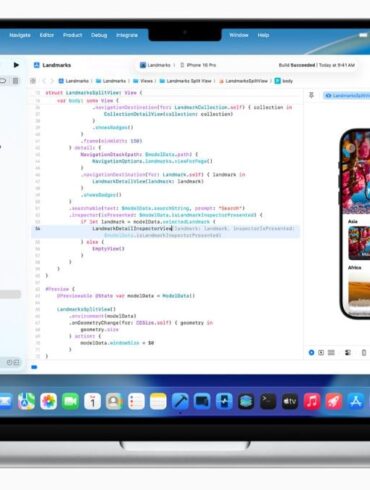Open the Simulator app from Dock

pos(202,401)
